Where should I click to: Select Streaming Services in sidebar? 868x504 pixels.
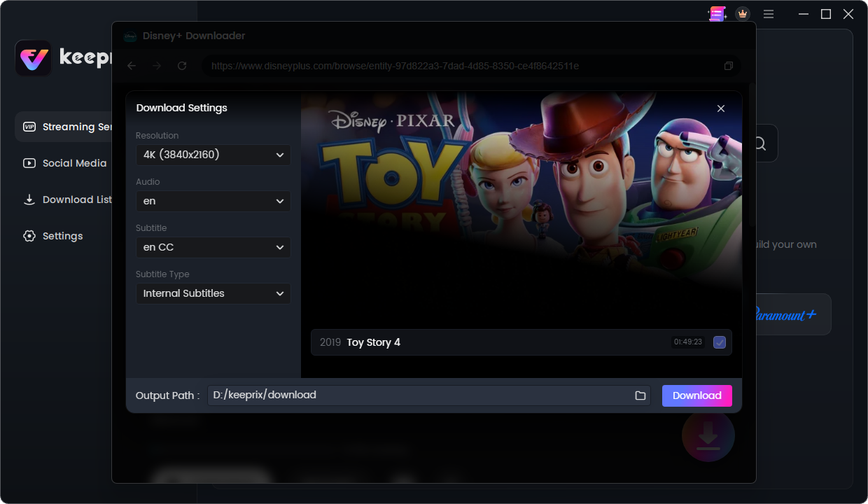(x=64, y=127)
